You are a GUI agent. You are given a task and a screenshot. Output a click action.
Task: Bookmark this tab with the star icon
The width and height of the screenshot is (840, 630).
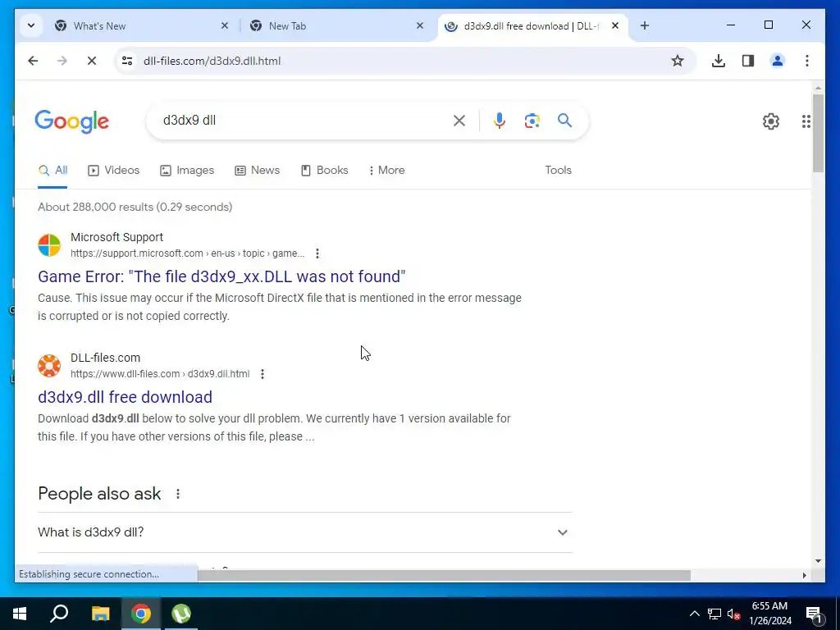pyautogui.click(x=677, y=61)
